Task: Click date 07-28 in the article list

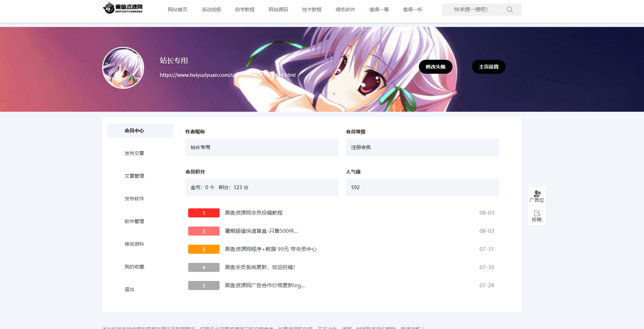Action: click(487, 286)
